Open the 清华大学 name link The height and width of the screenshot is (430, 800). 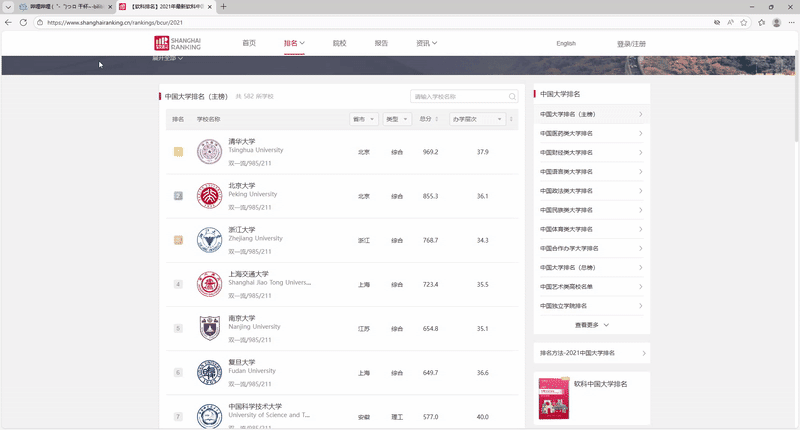[x=242, y=141]
